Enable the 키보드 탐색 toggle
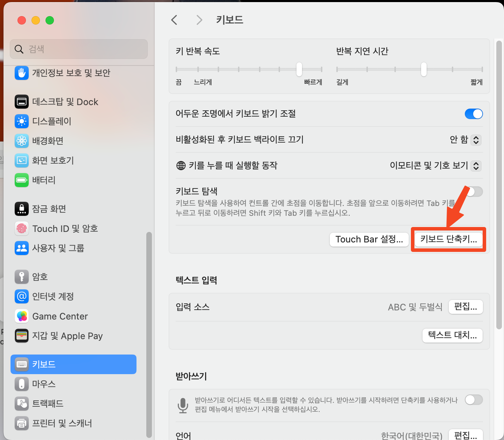The image size is (504, 440). click(x=474, y=192)
